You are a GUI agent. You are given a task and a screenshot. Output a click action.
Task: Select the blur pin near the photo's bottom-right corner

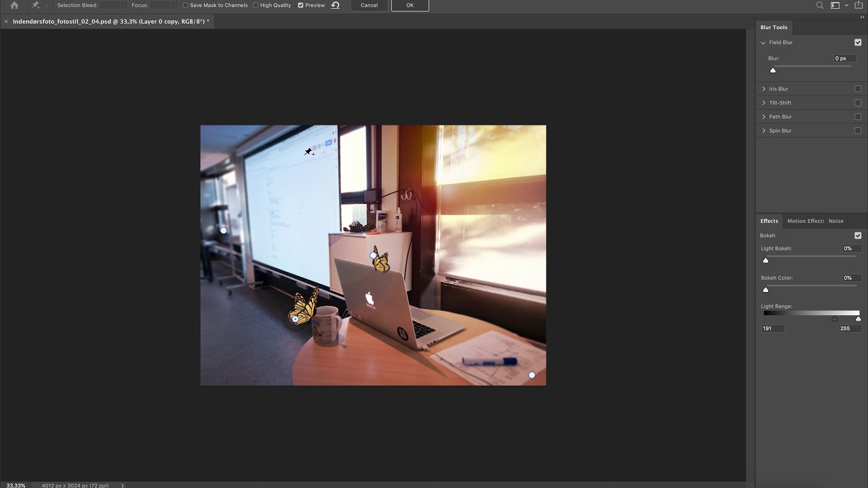(532, 375)
